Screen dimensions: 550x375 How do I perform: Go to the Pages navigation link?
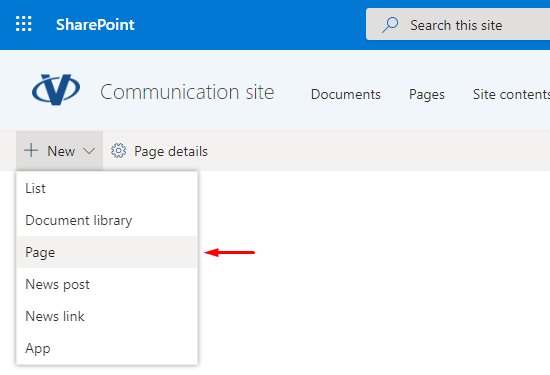click(x=427, y=94)
